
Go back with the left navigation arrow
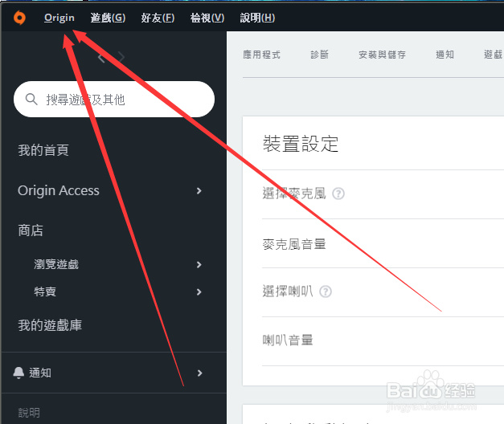pos(101,58)
